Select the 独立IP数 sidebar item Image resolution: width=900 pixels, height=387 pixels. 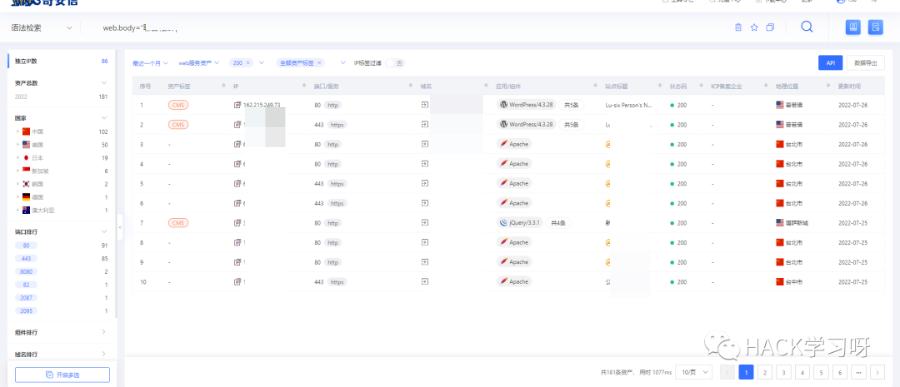click(61, 61)
